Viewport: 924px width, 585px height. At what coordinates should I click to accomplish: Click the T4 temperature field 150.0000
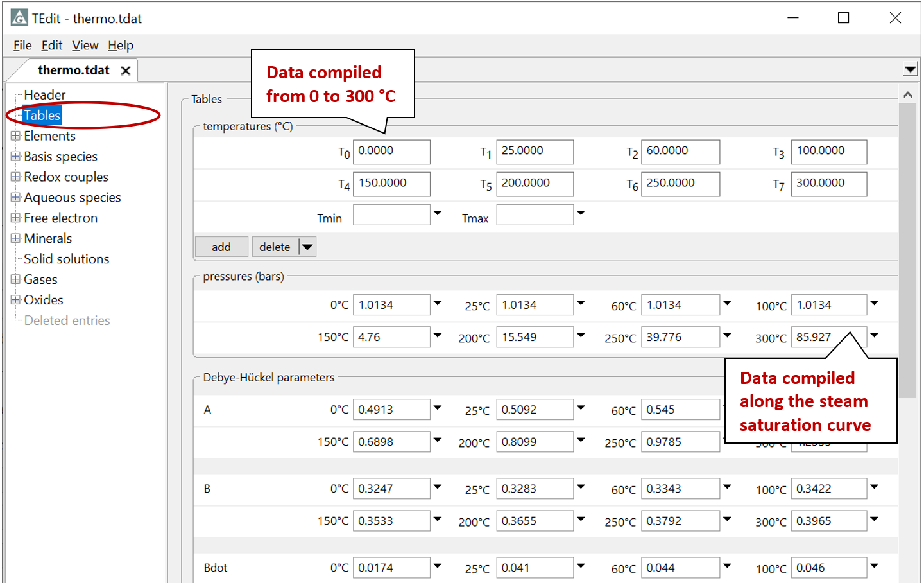391,184
